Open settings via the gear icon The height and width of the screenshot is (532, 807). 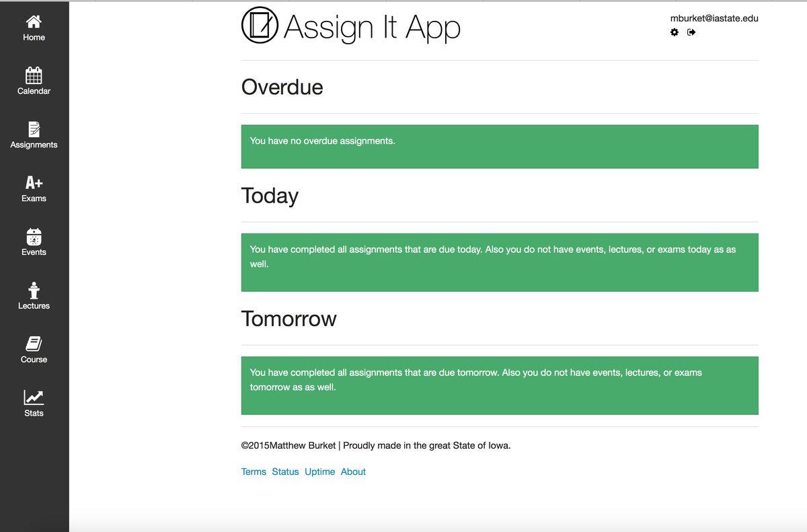675,32
